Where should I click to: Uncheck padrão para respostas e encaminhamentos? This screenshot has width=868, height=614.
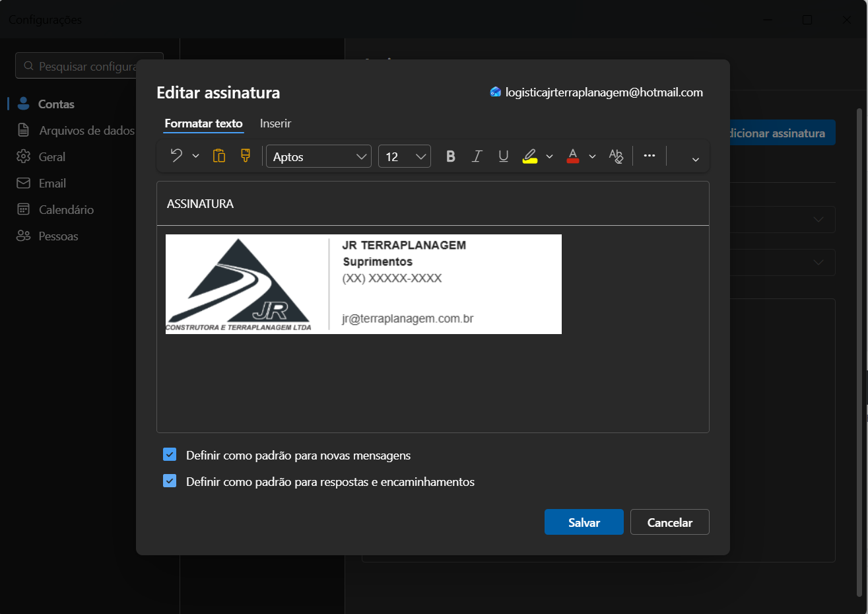point(170,481)
